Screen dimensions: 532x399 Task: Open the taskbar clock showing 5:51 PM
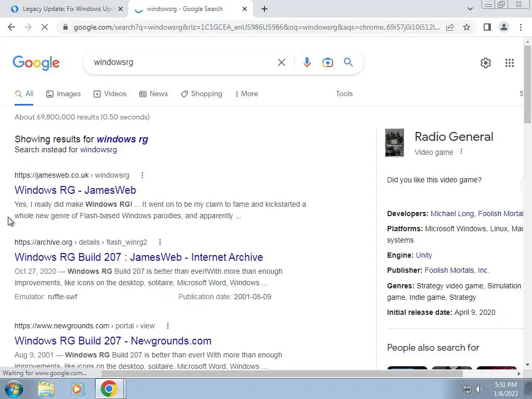click(x=506, y=389)
